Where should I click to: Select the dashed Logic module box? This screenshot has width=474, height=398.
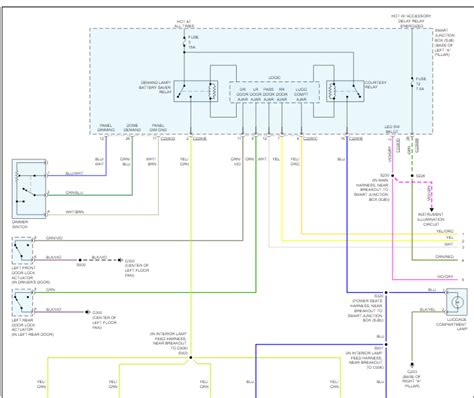[x=274, y=92]
